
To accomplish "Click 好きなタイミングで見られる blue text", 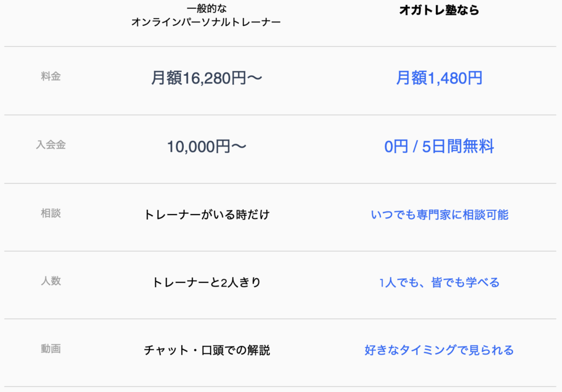I will tap(439, 350).
